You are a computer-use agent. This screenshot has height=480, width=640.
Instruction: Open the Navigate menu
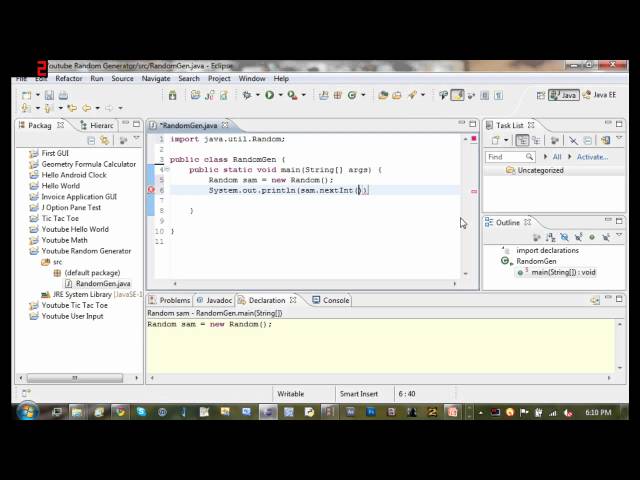pos(156,78)
